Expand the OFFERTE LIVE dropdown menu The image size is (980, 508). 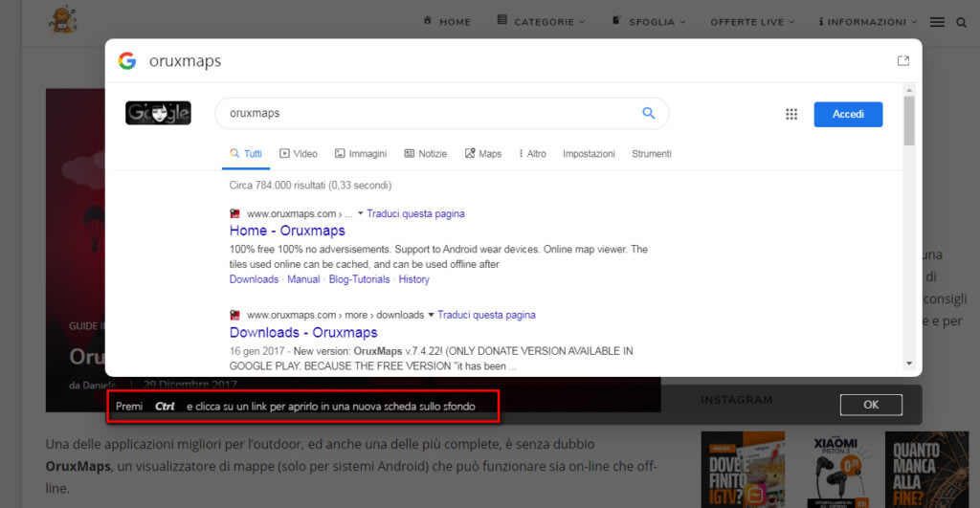752,22
